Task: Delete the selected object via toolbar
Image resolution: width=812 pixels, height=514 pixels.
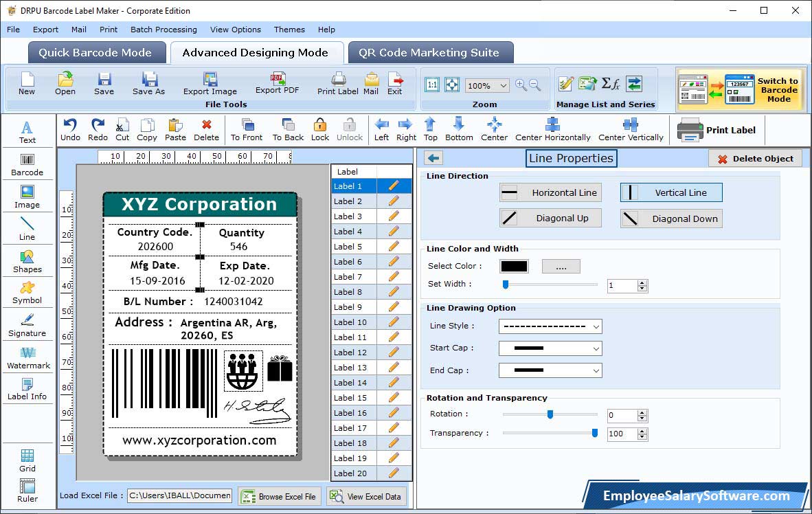Action: [x=206, y=130]
